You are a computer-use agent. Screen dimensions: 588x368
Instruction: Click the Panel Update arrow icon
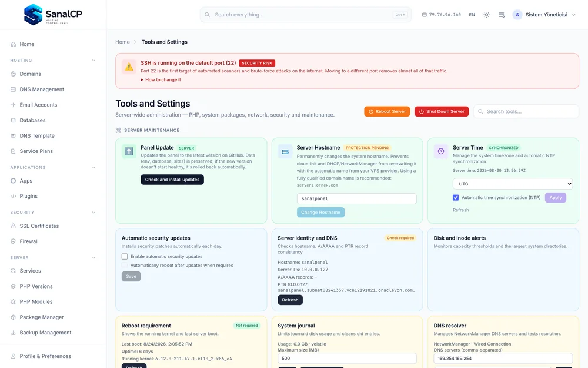click(129, 151)
